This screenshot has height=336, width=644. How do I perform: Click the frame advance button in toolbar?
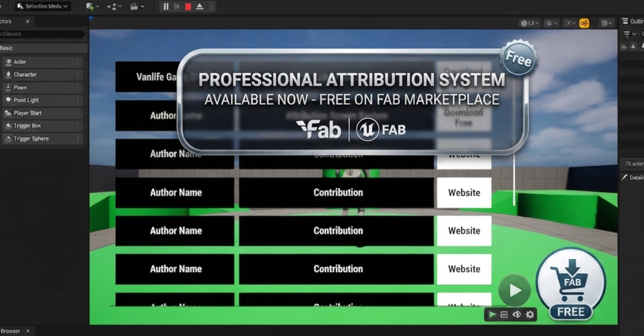point(177,6)
